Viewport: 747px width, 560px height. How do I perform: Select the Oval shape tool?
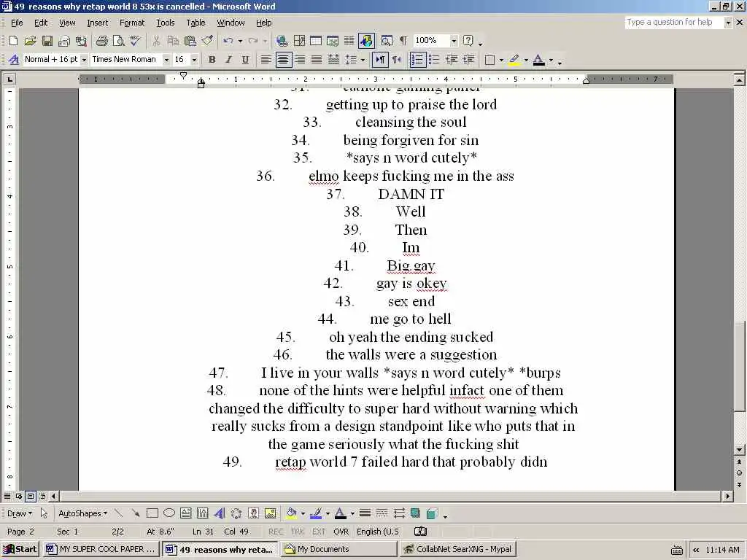click(169, 513)
